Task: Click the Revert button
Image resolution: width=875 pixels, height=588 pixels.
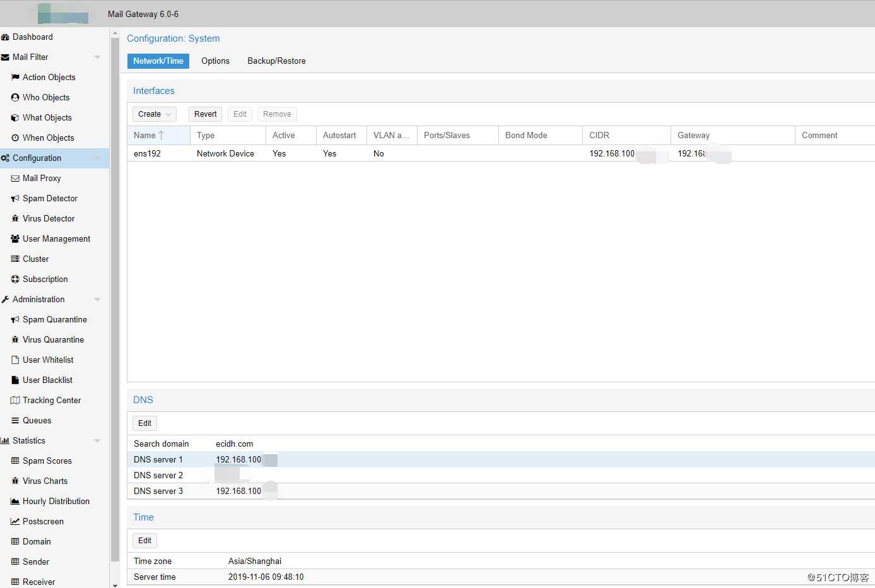Action: click(206, 114)
